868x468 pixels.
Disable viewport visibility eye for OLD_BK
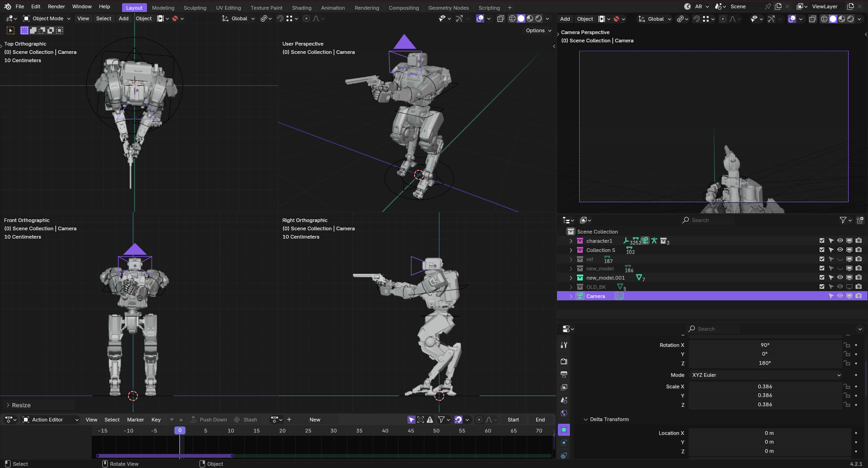[x=840, y=287]
